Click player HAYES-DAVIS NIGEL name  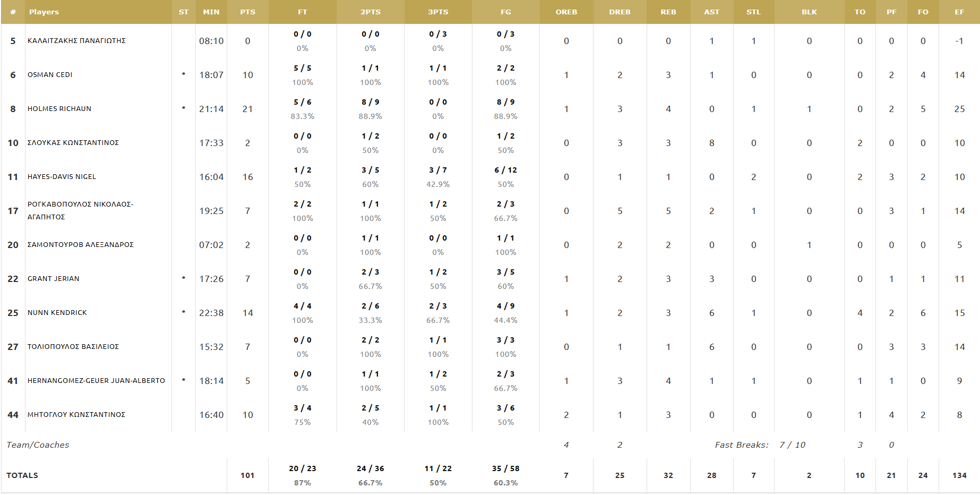(62, 177)
